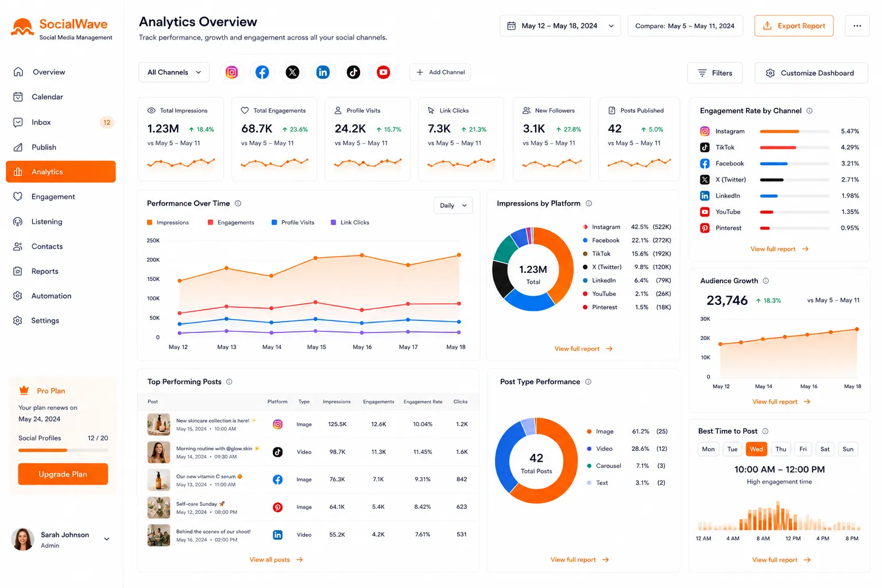Filter by YouTube channel icon
This screenshot has height=588, width=882.
pos(384,72)
